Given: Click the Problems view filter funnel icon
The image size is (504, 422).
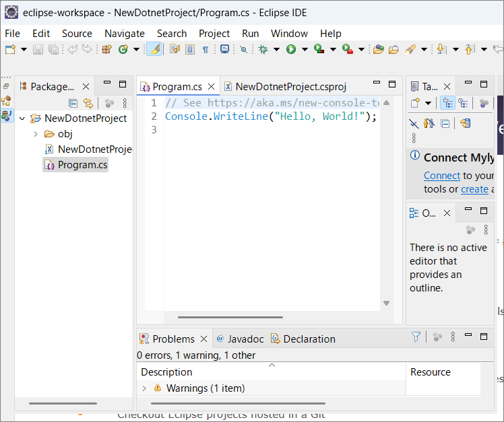Looking at the screenshot, I should click(416, 337).
